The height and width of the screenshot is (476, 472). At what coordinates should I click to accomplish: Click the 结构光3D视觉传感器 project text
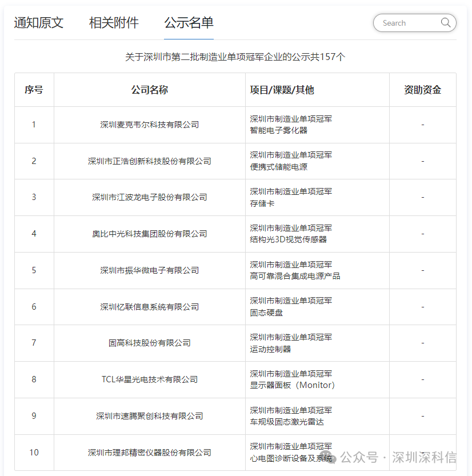click(x=289, y=239)
